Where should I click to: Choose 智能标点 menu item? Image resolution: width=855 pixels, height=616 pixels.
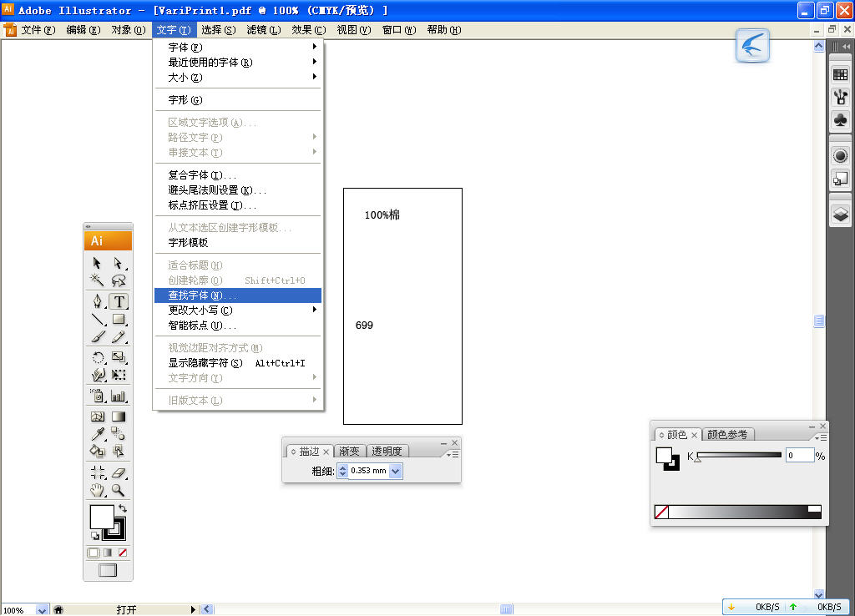coord(238,326)
